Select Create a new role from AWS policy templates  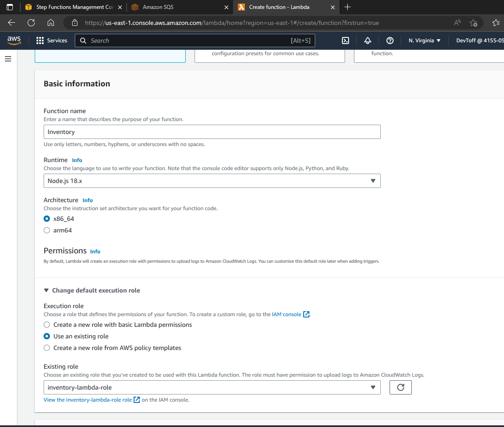[47, 348]
